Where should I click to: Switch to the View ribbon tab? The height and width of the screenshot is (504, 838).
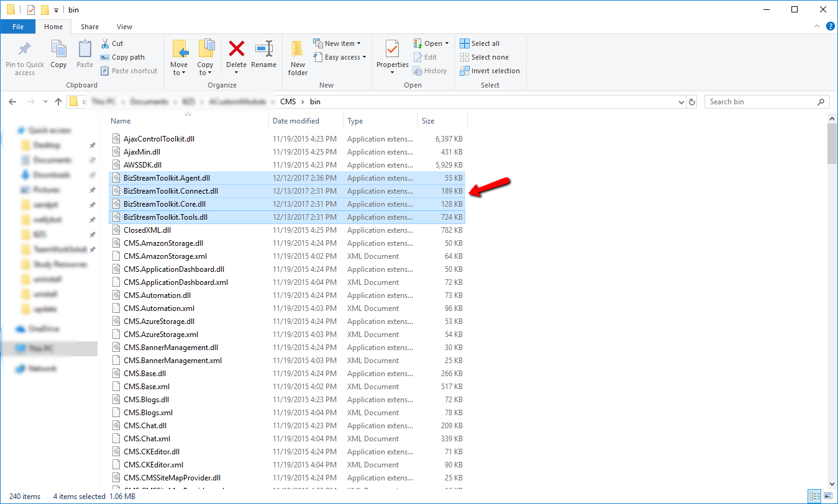tap(124, 27)
